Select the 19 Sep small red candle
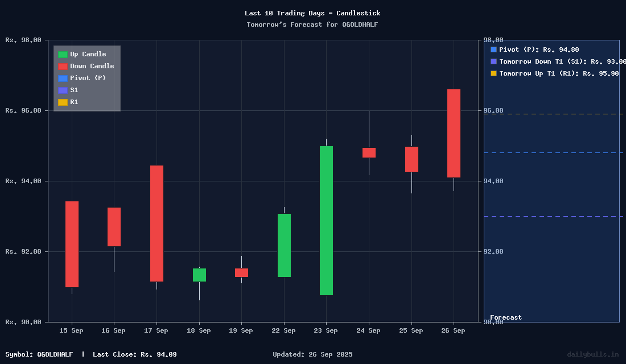This screenshot has height=364, width=626. [241, 272]
